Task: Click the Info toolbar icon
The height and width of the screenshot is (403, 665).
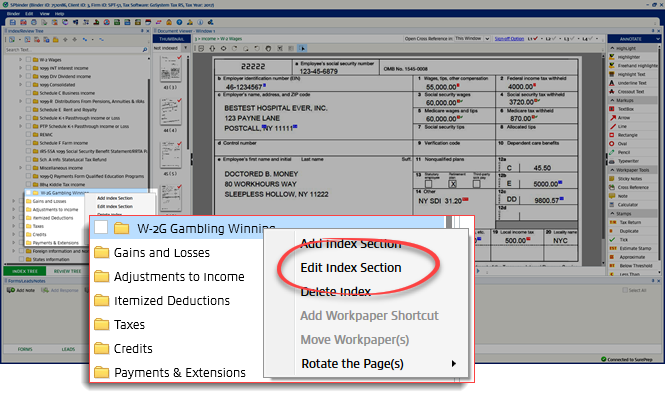Action: click(200, 22)
